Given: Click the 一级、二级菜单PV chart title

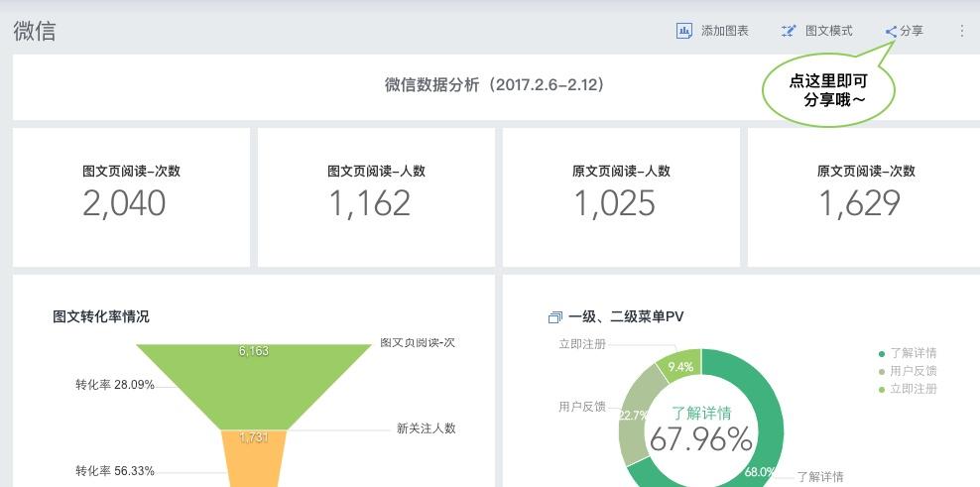Looking at the screenshot, I should (626, 317).
